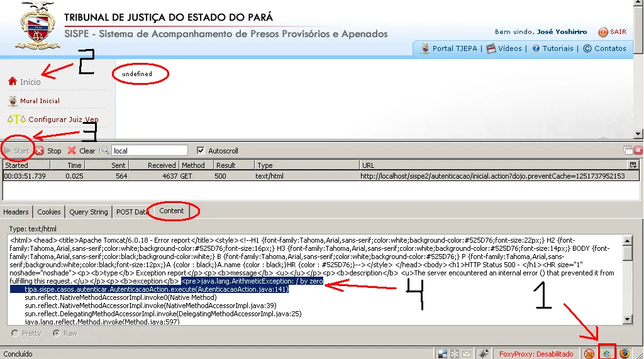Click the ArithmeticException by zero line
This screenshot has height=359, width=644.
[x=252, y=282]
